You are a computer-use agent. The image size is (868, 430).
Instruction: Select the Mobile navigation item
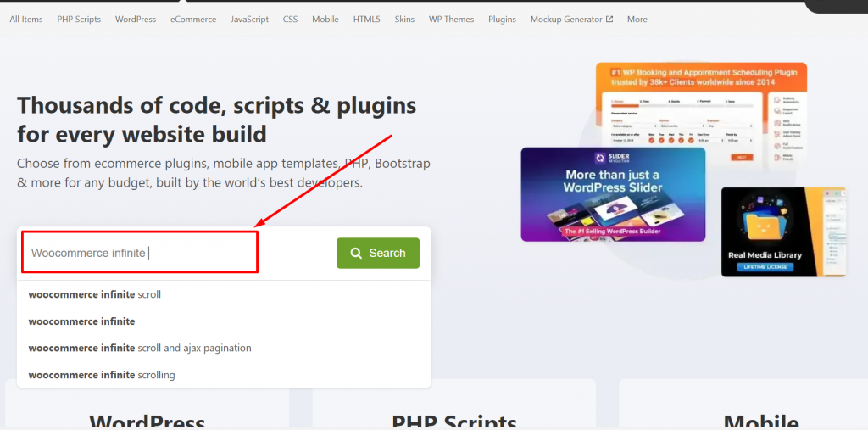[x=325, y=19]
